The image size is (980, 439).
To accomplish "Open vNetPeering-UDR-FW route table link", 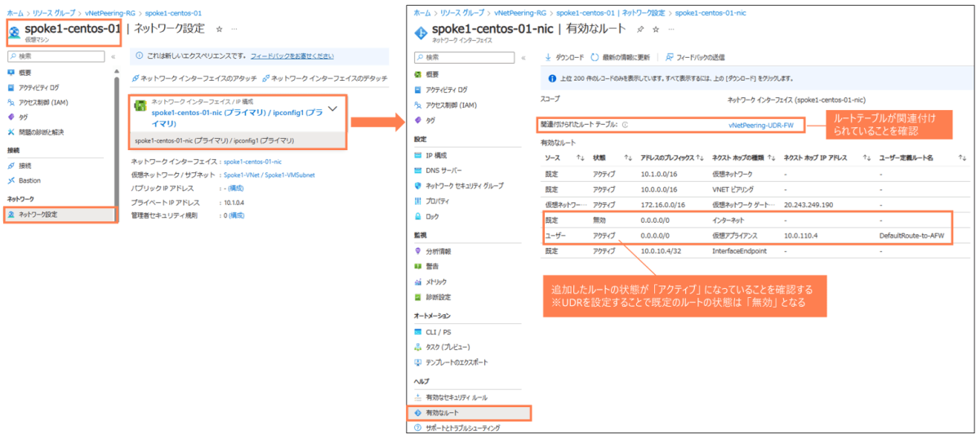I will pyautogui.click(x=760, y=126).
